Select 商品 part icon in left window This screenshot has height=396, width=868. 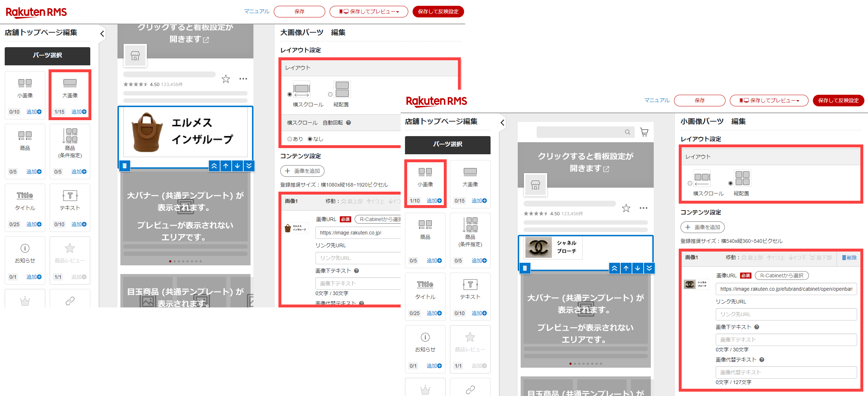tap(25, 136)
